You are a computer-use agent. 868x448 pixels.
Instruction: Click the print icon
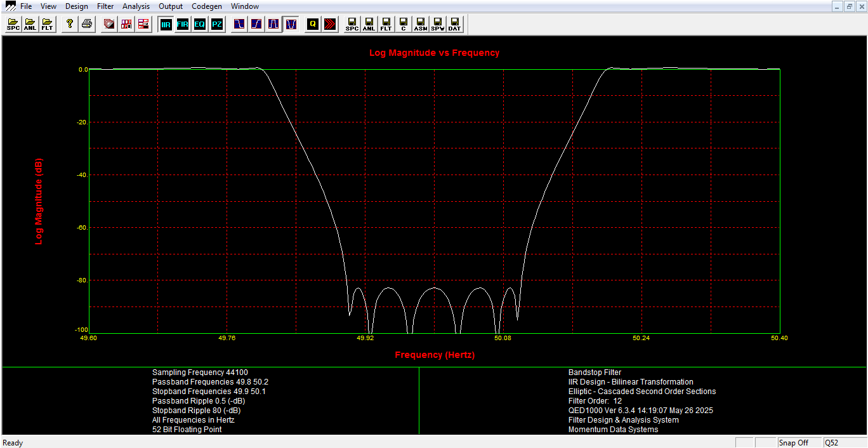[x=87, y=25]
